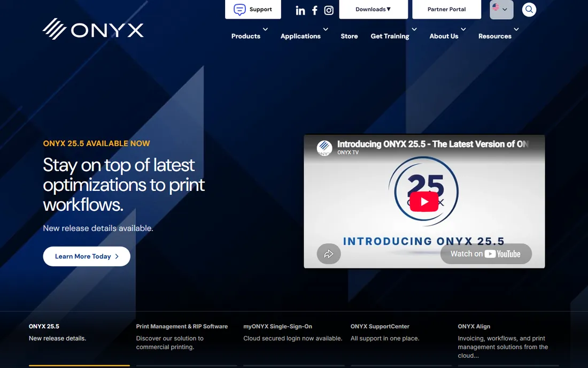Expand the chevron next to Products
Viewport: 588px width, 368px height.
coord(265,29)
